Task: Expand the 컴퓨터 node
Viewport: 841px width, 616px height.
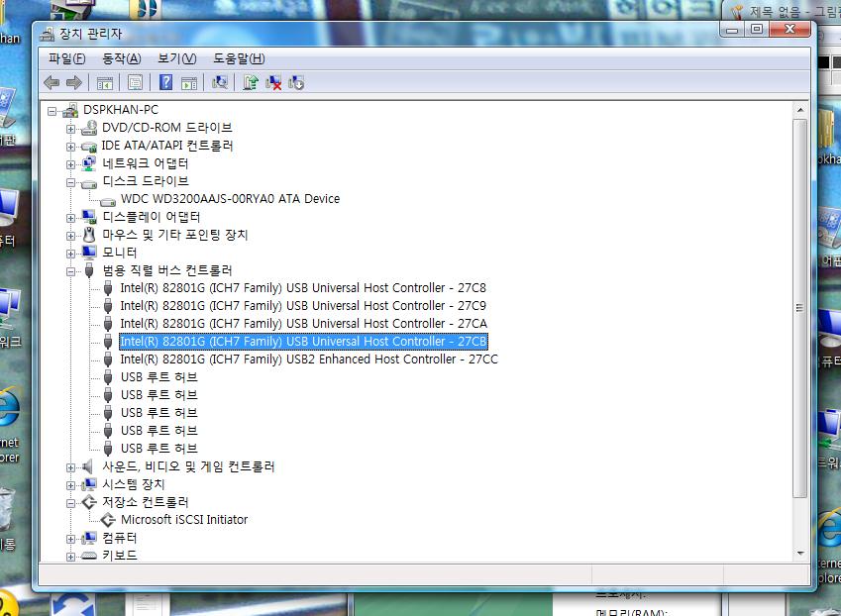Action: (70, 540)
